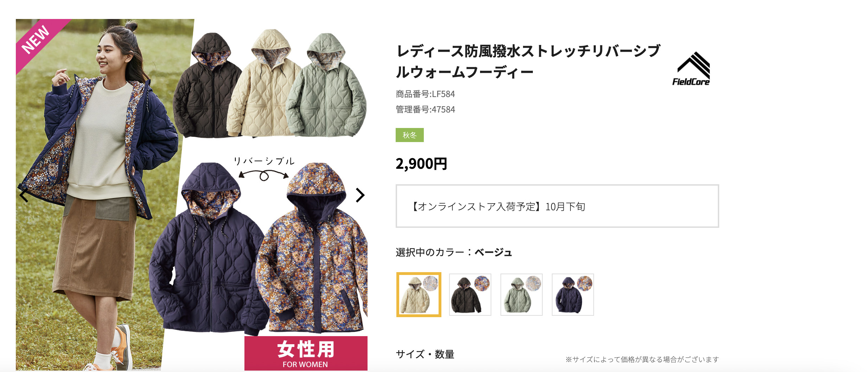Click the floral reversed jacket in main image

(311, 248)
